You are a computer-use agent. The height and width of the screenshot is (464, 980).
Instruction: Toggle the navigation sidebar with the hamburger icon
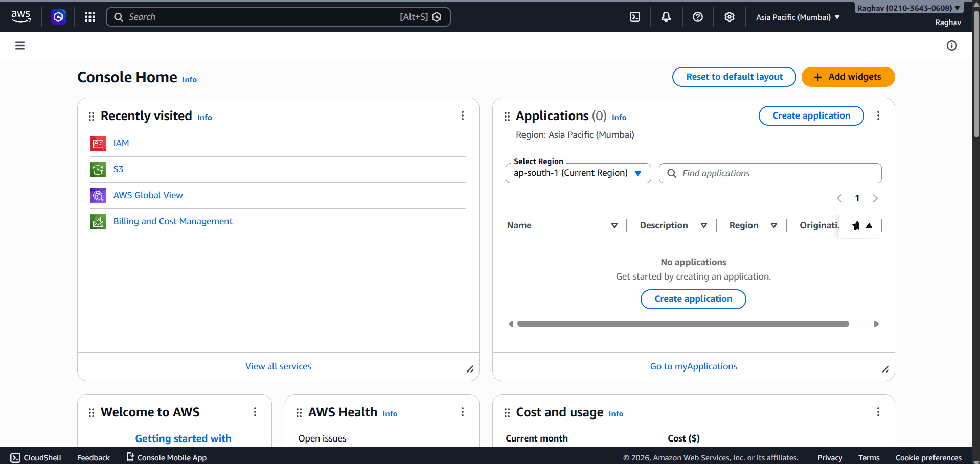coord(19,45)
